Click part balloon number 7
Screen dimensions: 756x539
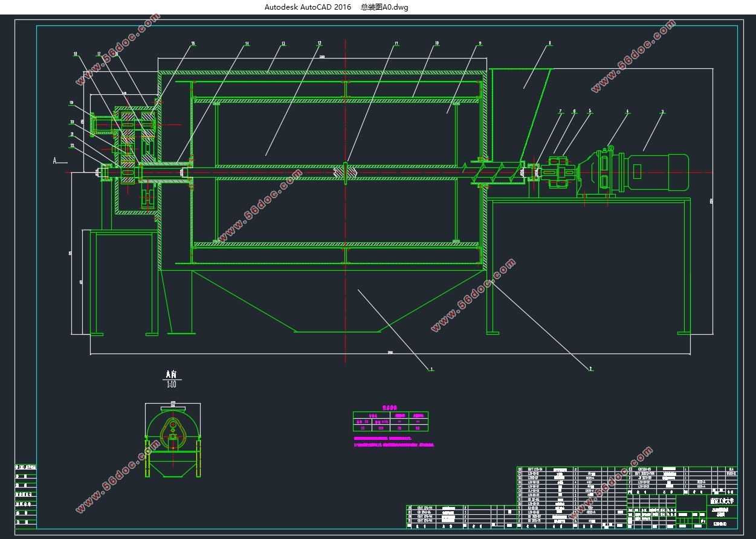point(560,111)
